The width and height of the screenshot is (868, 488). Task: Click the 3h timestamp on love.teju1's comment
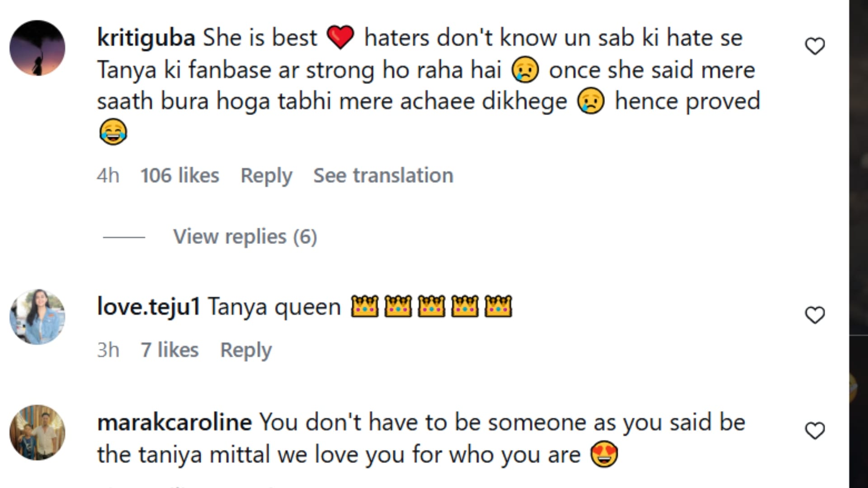coord(108,350)
